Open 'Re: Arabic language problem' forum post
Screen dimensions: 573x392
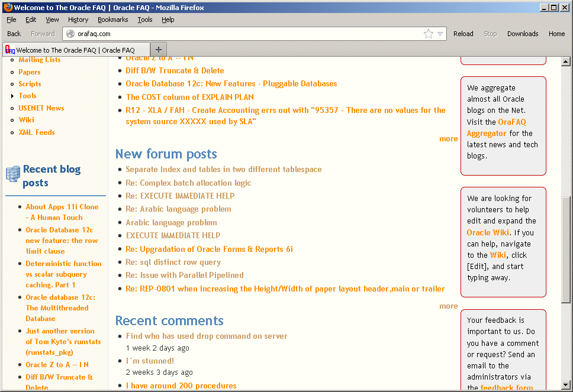point(178,209)
